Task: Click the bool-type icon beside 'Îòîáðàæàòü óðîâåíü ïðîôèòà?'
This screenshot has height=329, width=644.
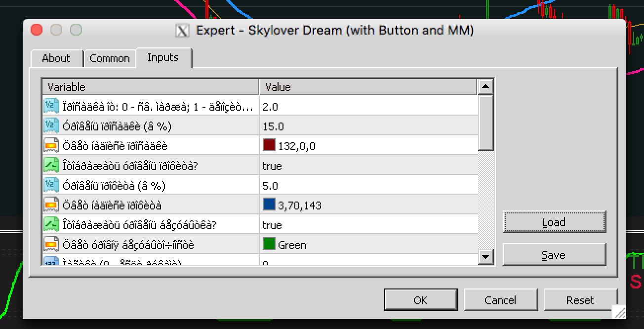Action: tap(51, 165)
